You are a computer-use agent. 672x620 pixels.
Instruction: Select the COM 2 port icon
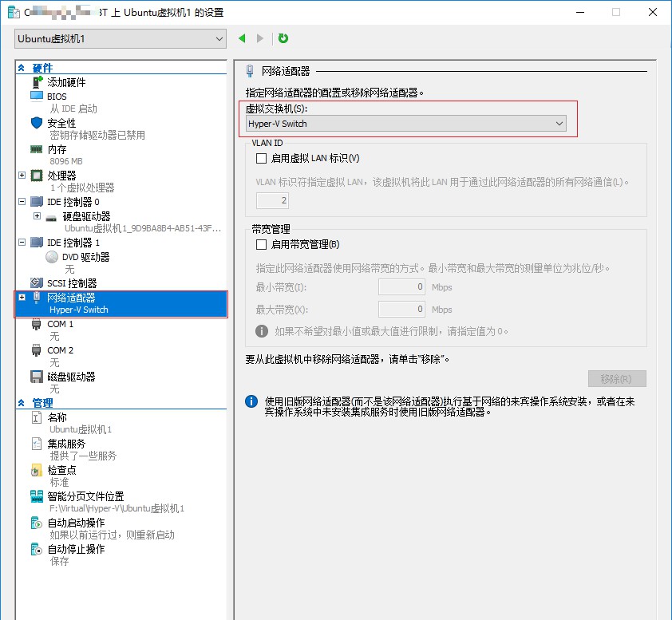point(37,350)
